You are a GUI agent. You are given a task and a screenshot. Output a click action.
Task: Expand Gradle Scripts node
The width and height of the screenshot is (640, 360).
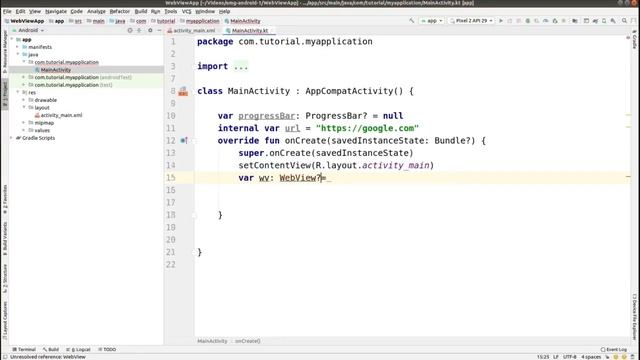[11, 138]
